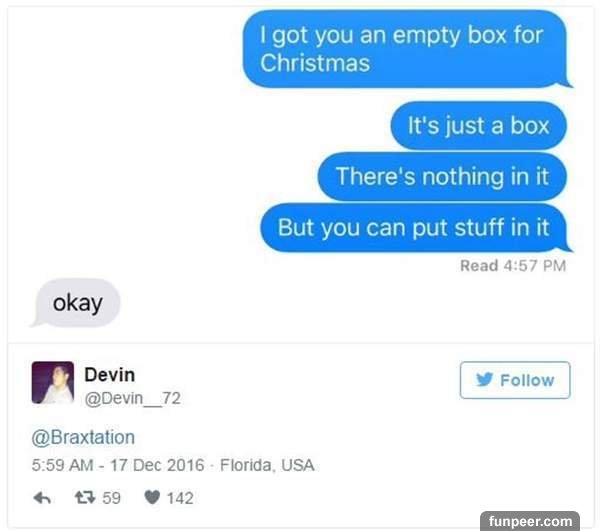
Task: Click the reply arrow icon
Action: (42, 498)
